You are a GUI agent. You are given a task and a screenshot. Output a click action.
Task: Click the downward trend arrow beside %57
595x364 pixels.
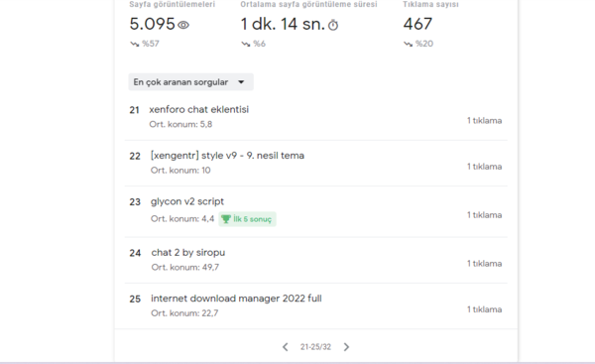[134, 44]
